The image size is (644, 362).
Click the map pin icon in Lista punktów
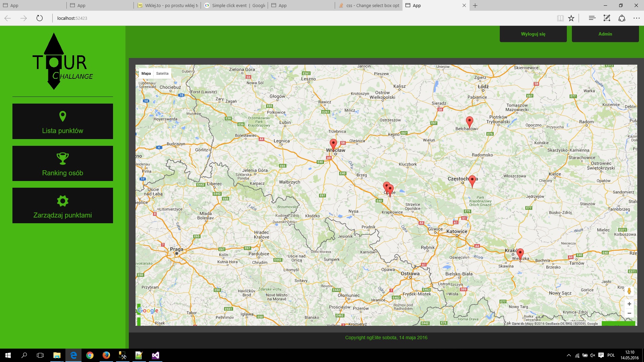point(62,116)
